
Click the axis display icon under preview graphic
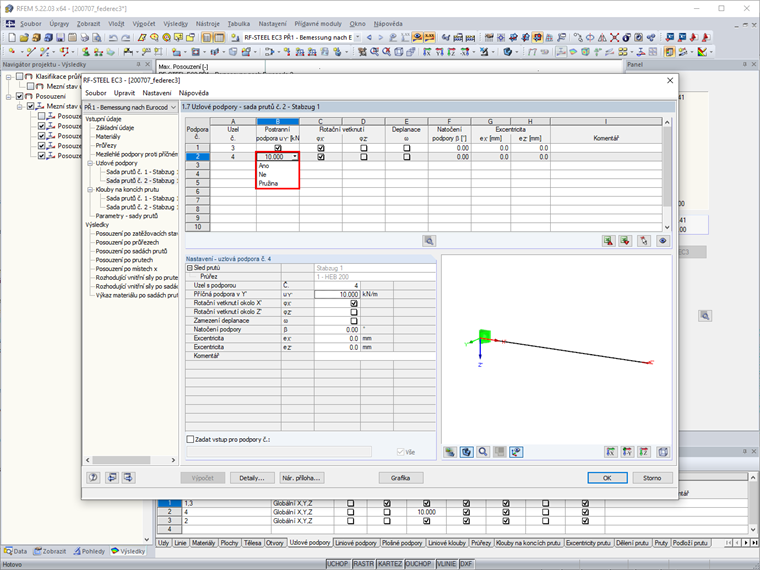click(x=516, y=452)
